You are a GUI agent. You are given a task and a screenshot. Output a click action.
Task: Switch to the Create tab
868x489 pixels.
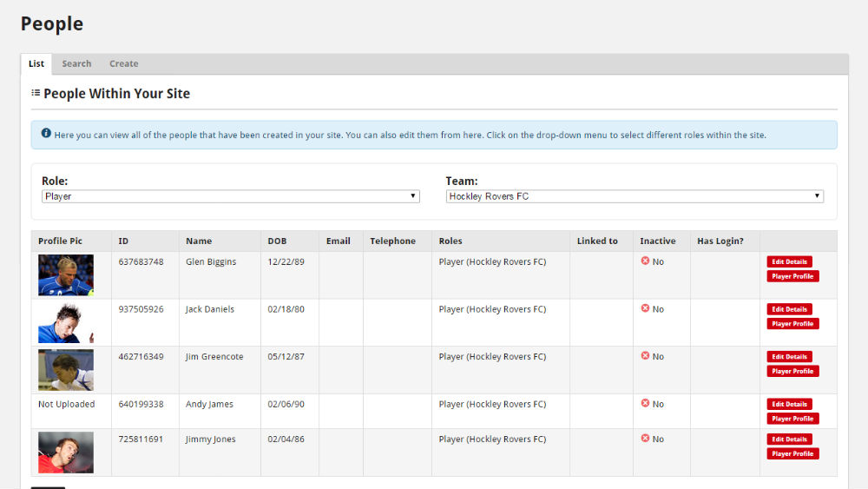(123, 63)
